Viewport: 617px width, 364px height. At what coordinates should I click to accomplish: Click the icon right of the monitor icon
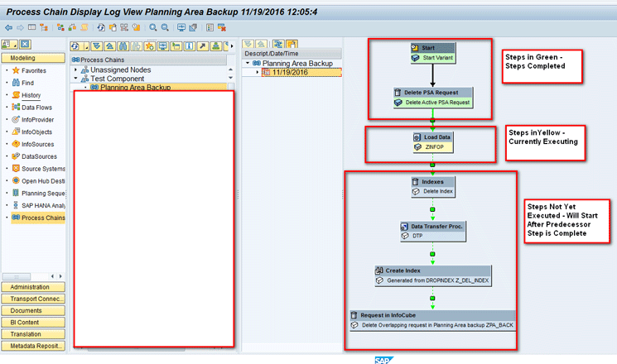click(x=193, y=27)
